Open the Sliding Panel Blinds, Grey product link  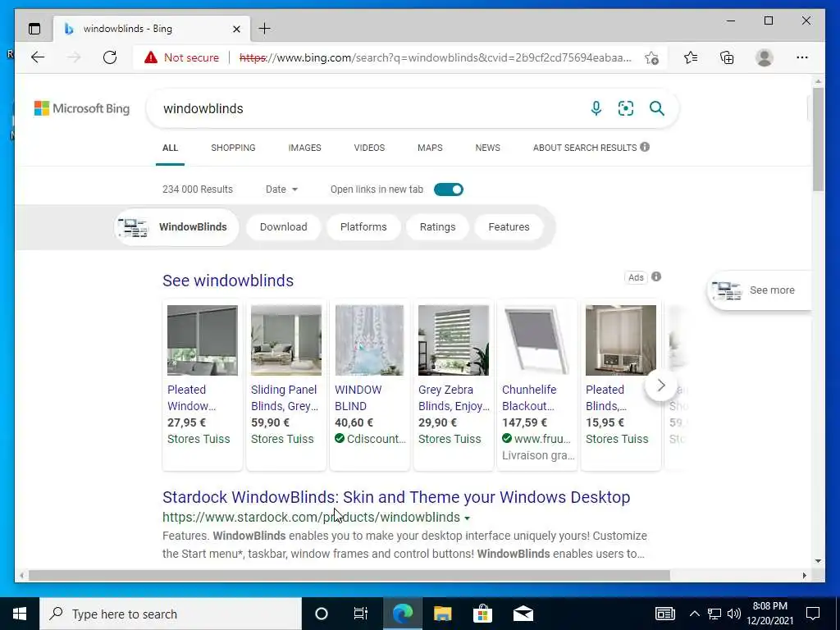point(285,398)
